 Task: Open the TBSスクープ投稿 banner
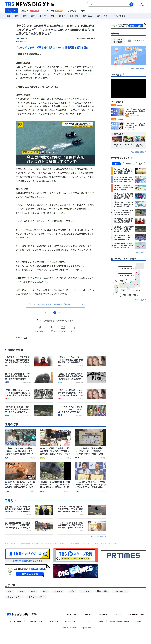75,555
